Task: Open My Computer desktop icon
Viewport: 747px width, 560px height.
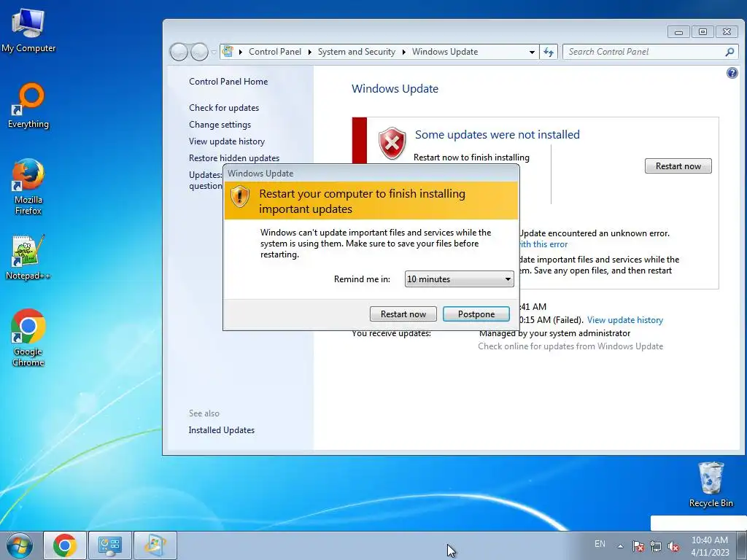Action: click(28, 31)
